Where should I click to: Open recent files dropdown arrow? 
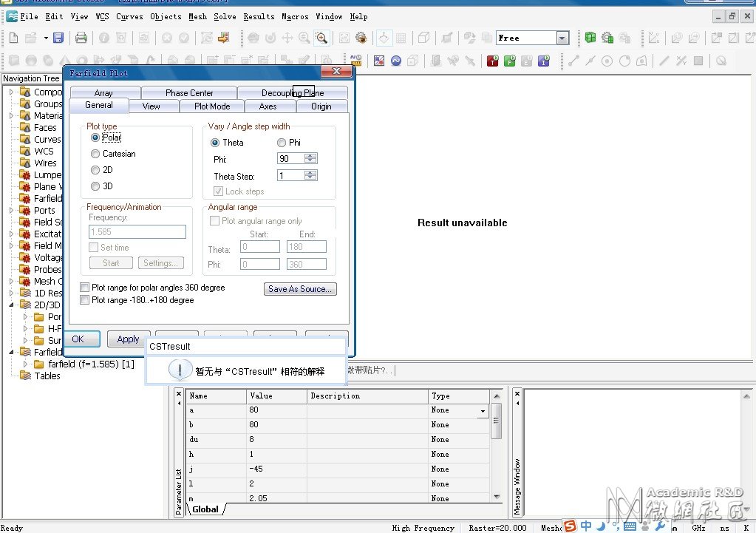tap(46, 38)
